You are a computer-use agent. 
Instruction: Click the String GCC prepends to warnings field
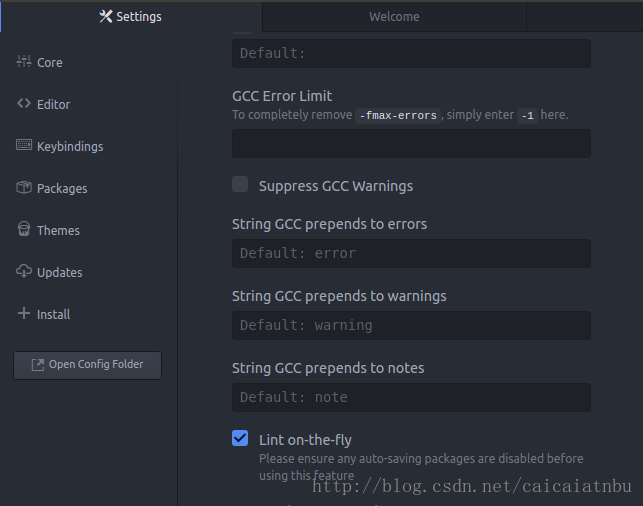pyautogui.click(x=411, y=325)
